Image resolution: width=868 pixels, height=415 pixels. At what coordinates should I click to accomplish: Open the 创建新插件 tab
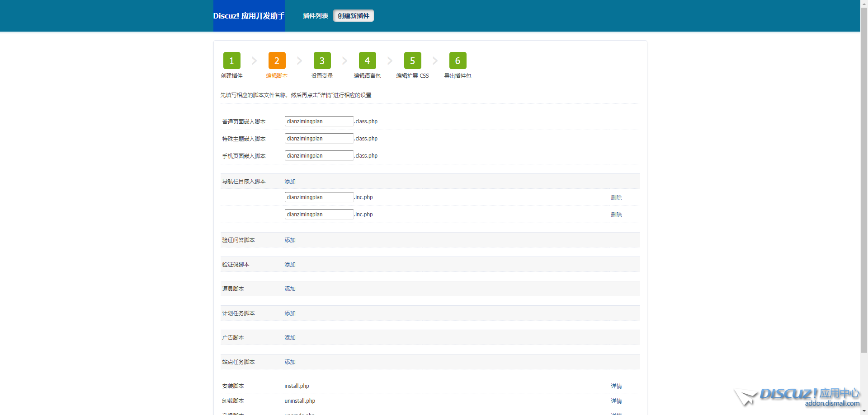click(x=354, y=16)
